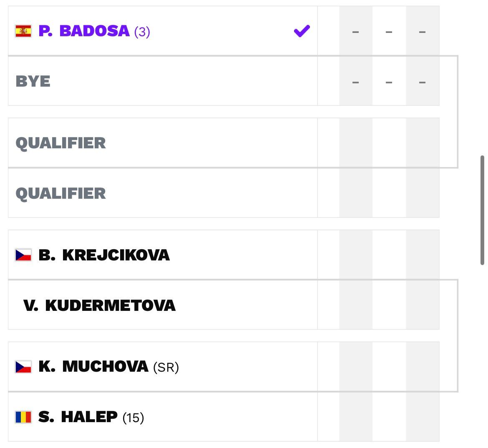Screen dimensions: 488x448
Task: Click first set score dash for Badosa
Action: (355, 32)
